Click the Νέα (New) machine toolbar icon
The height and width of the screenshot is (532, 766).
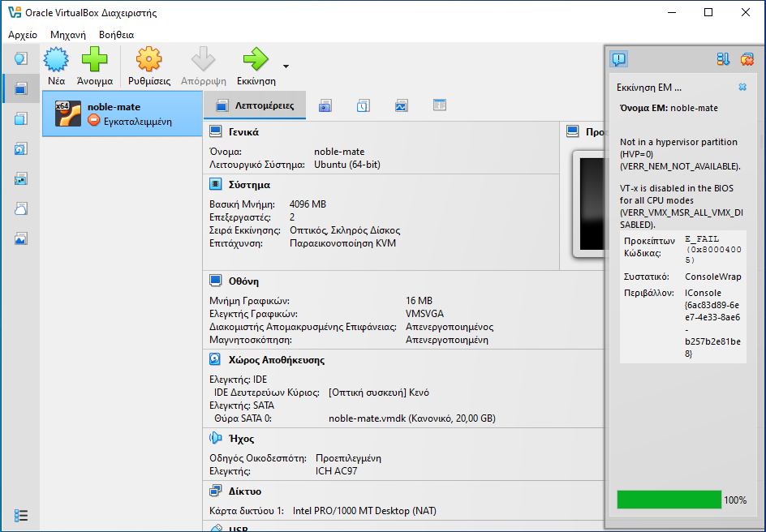(x=56, y=66)
